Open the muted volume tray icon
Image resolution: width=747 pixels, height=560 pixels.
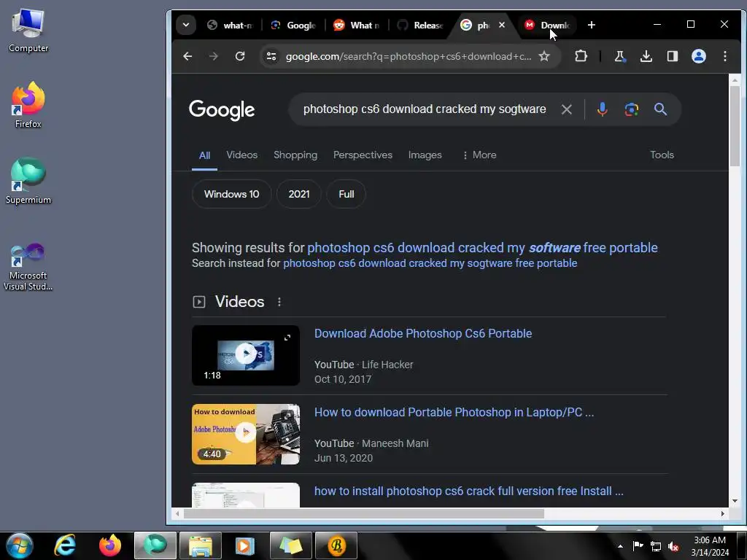[673, 546]
